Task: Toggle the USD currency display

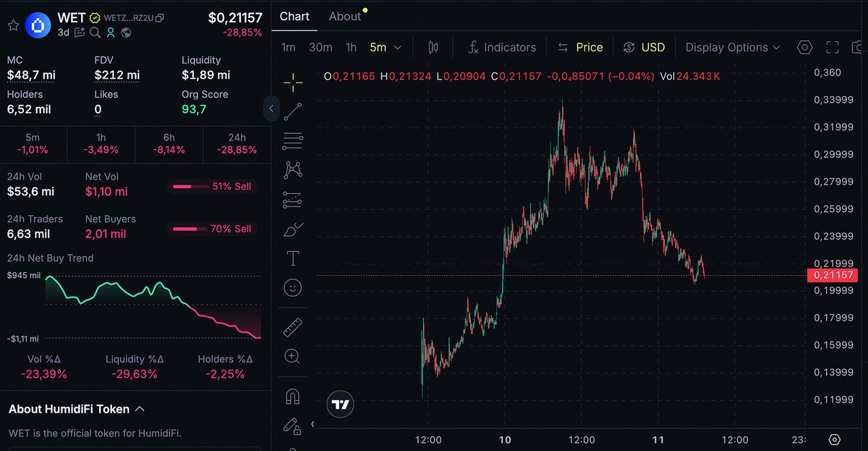Action: point(644,47)
